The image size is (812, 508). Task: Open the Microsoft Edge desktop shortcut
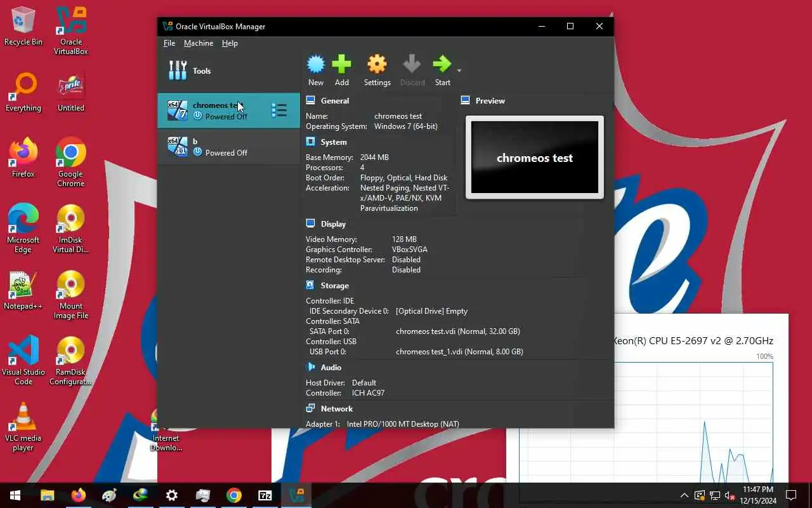click(23, 229)
